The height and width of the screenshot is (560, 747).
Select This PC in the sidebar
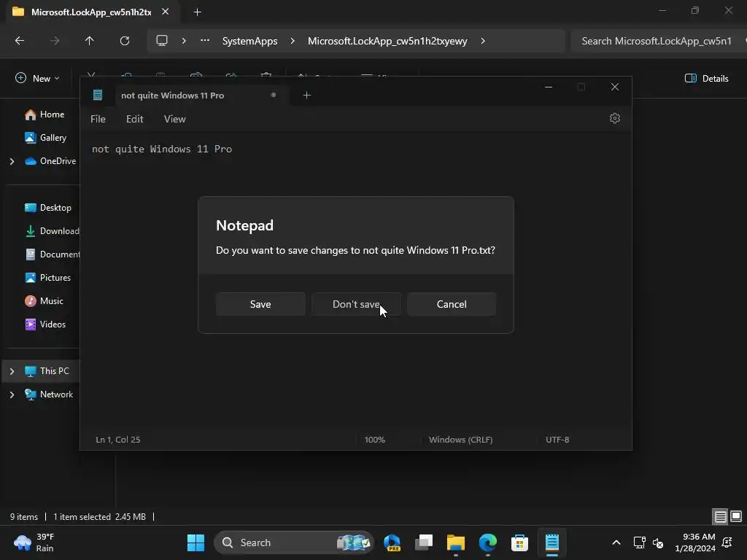pos(47,371)
